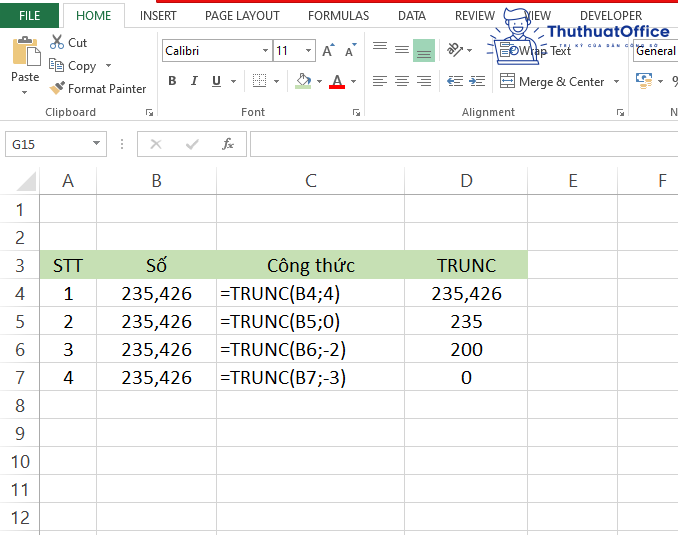Viewport: 678px width, 535px height.
Task: Switch to HOME tab
Action: point(94,16)
